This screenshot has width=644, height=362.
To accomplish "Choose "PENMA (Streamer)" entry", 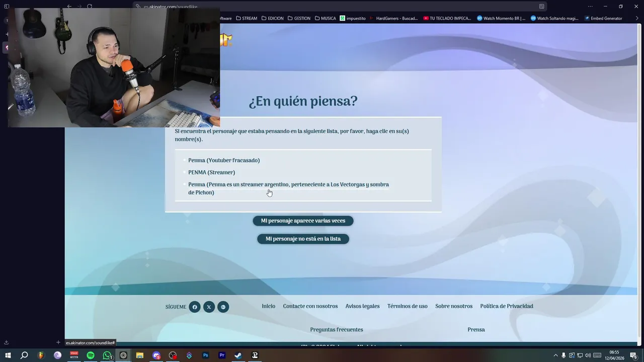I will [211, 172].
